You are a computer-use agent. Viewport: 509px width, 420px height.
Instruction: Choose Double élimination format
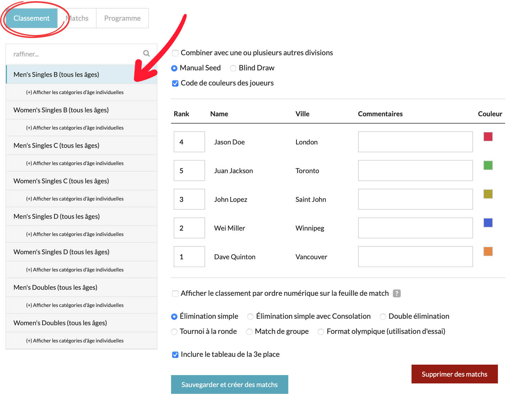(x=383, y=317)
